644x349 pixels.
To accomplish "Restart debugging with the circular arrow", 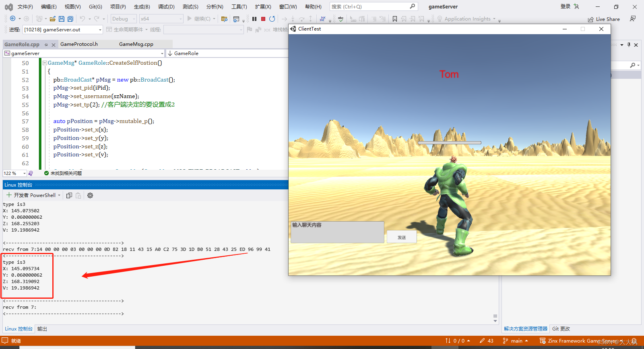I will pyautogui.click(x=272, y=19).
